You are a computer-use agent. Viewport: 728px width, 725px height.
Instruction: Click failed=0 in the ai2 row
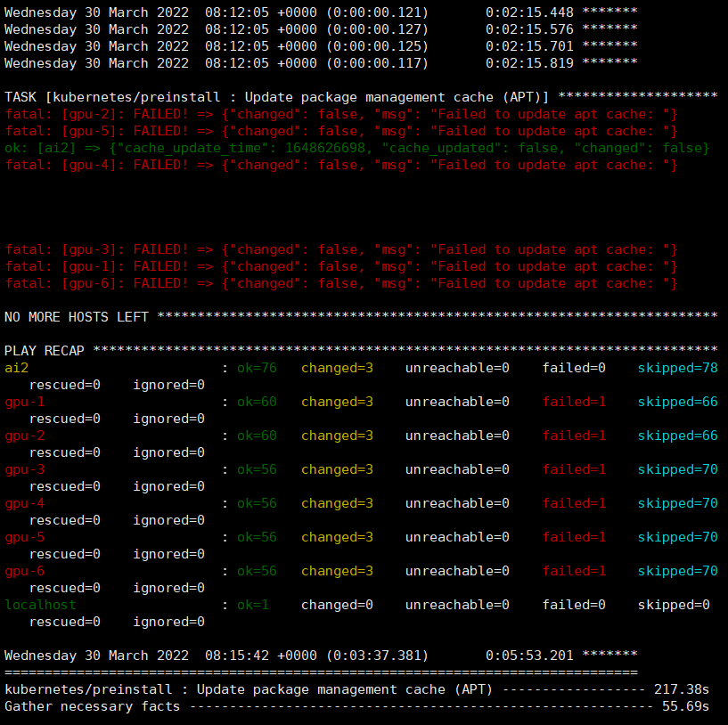pyautogui.click(x=574, y=368)
